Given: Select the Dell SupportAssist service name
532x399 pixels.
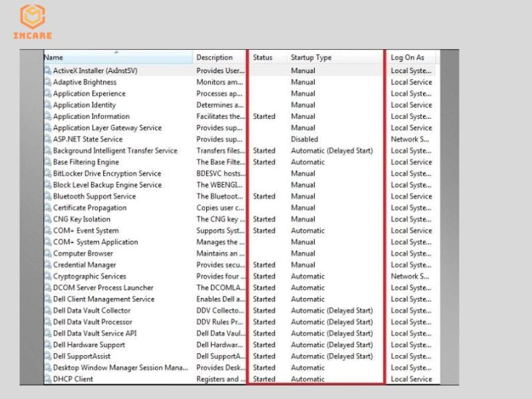Looking at the screenshot, I should 81,356.
